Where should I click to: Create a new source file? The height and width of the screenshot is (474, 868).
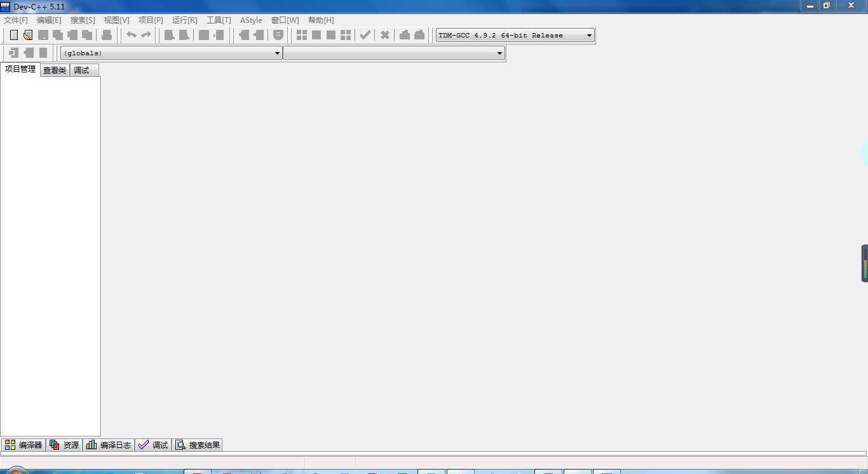click(x=13, y=35)
